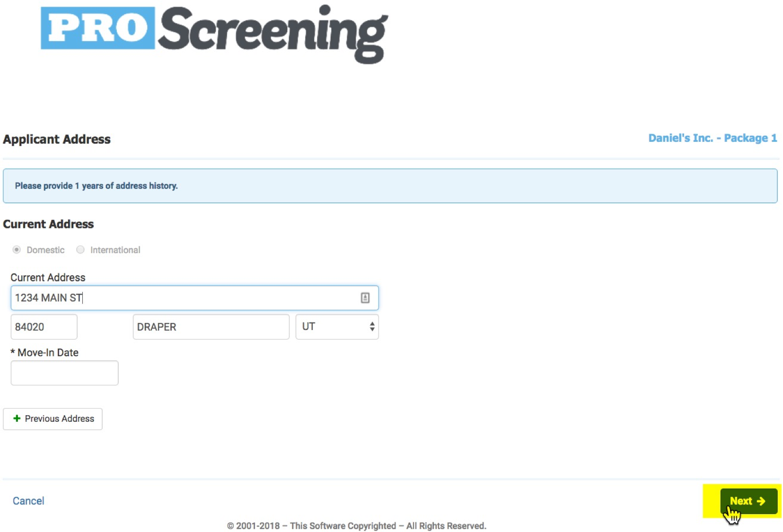The height and width of the screenshot is (532, 783).
Task: Click the copyright notice in footer
Action: point(356,526)
